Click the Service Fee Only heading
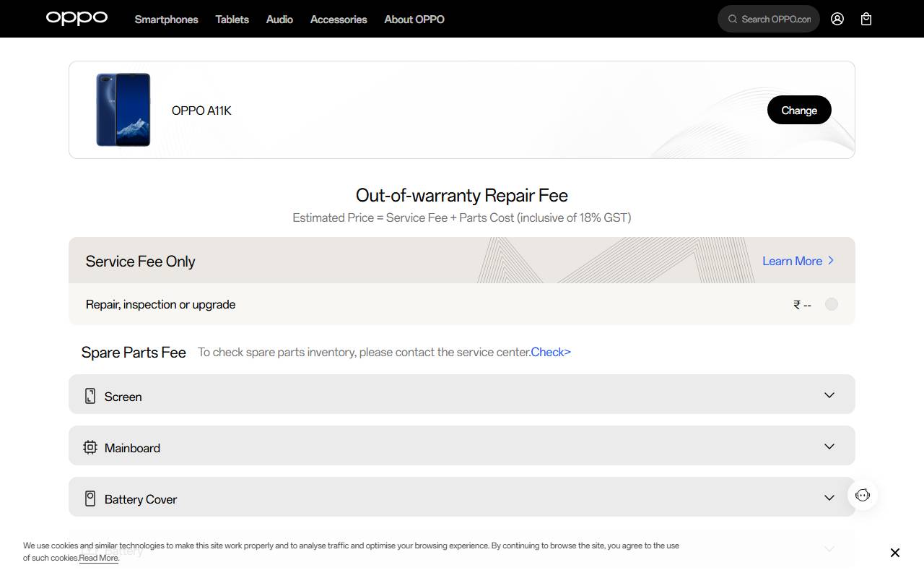The image size is (924, 578). click(141, 262)
